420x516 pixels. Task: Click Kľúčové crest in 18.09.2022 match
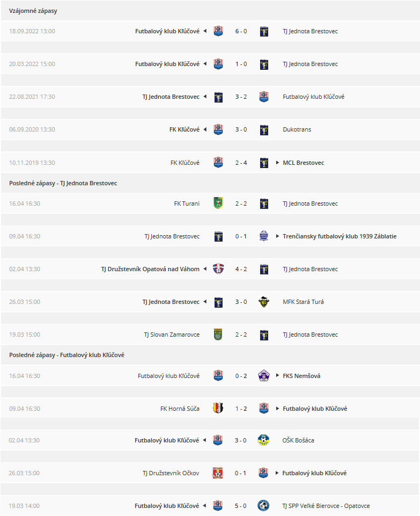click(x=218, y=31)
